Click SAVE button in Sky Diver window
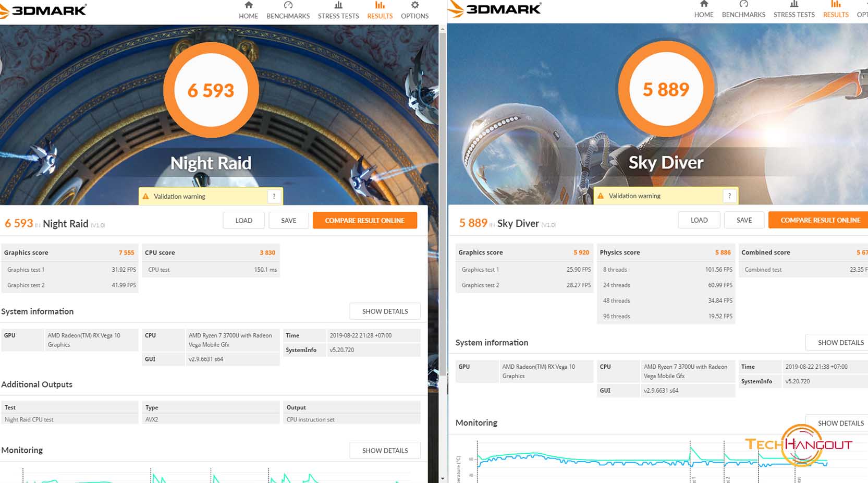This screenshot has height=483, width=868. [x=744, y=220]
